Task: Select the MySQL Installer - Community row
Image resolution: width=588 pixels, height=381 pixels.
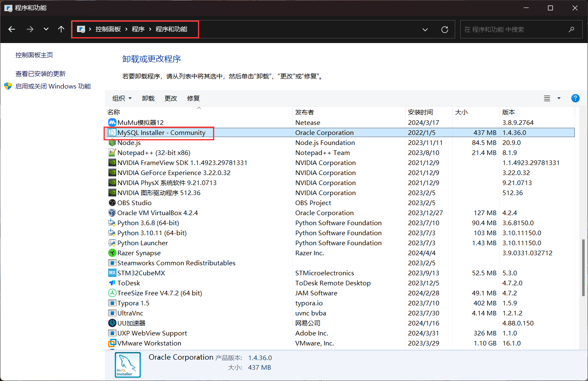Action: pos(340,132)
